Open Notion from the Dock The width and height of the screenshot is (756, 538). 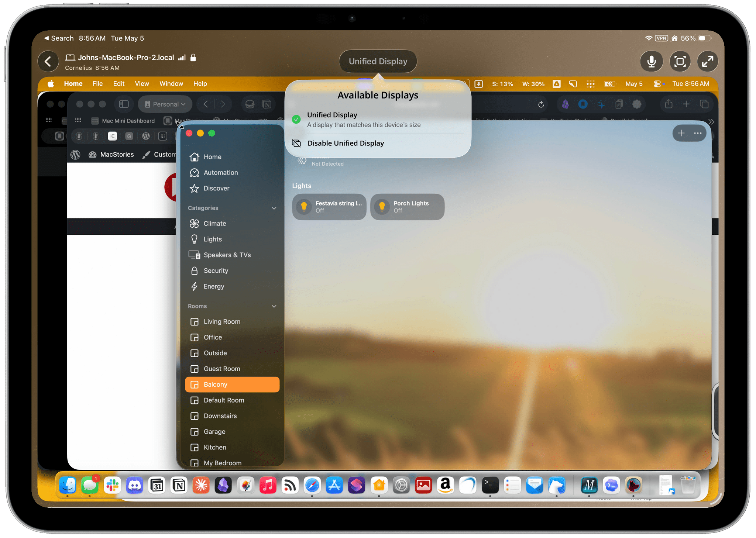tap(179, 485)
